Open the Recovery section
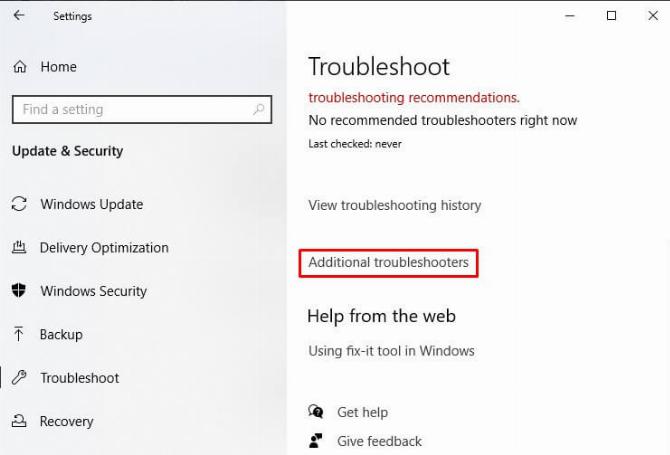Screen dimensions: 670x455 coord(66,421)
